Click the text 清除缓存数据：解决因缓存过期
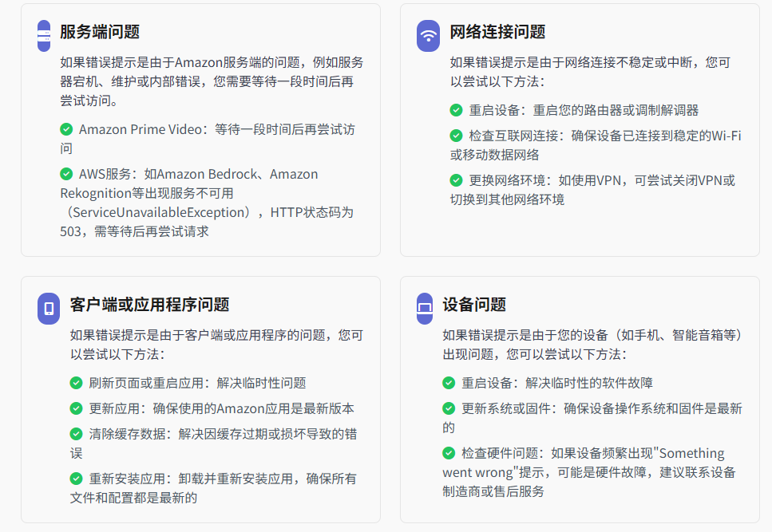The image size is (772, 532). pyautogui.click(x=214, y=443)
